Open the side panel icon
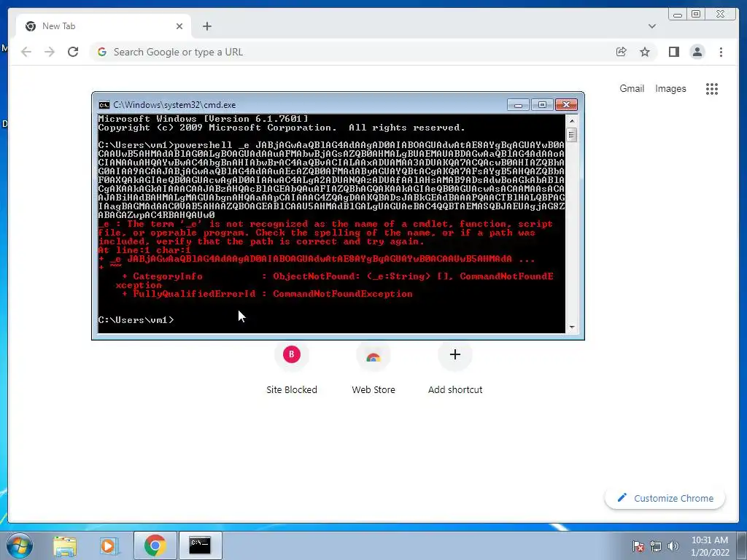This screenshot has height=560, width=747. [673, 52]
